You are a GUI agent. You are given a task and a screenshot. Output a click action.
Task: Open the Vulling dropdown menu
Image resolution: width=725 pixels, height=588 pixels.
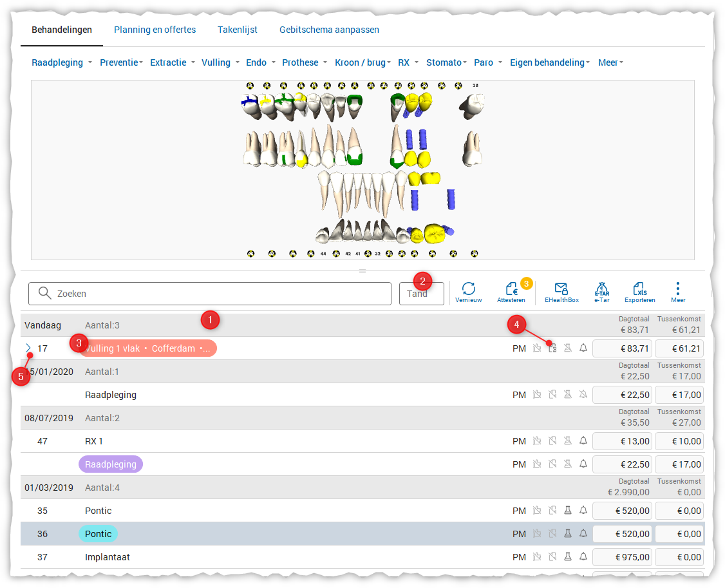coord(220,62)
